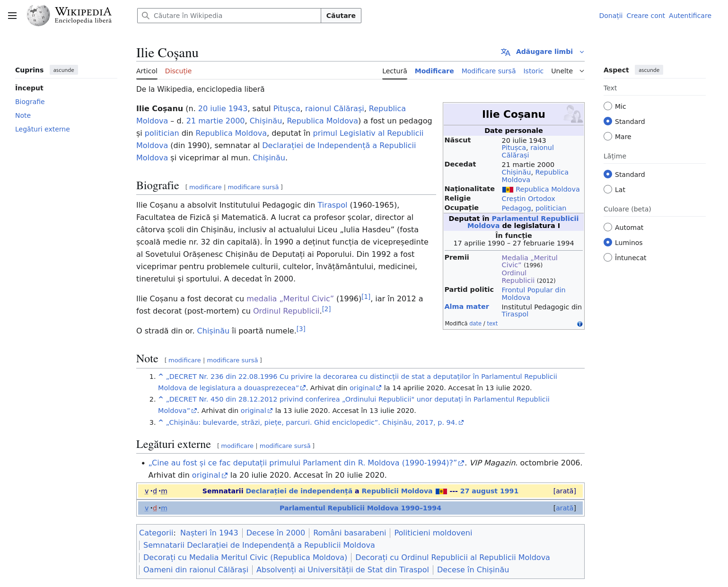The width and height of the screenshot is (728, 587).
Task: Select Standard width option
Action: click(608, 175)
